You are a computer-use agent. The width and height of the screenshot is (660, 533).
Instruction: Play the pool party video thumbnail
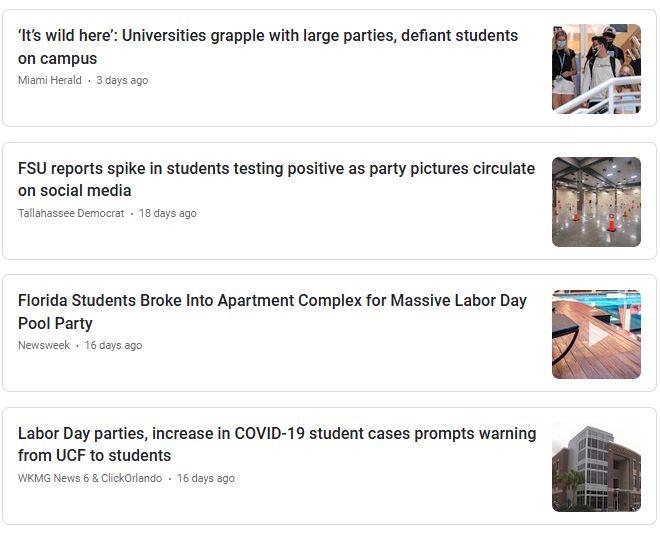(x=596, y=335)
